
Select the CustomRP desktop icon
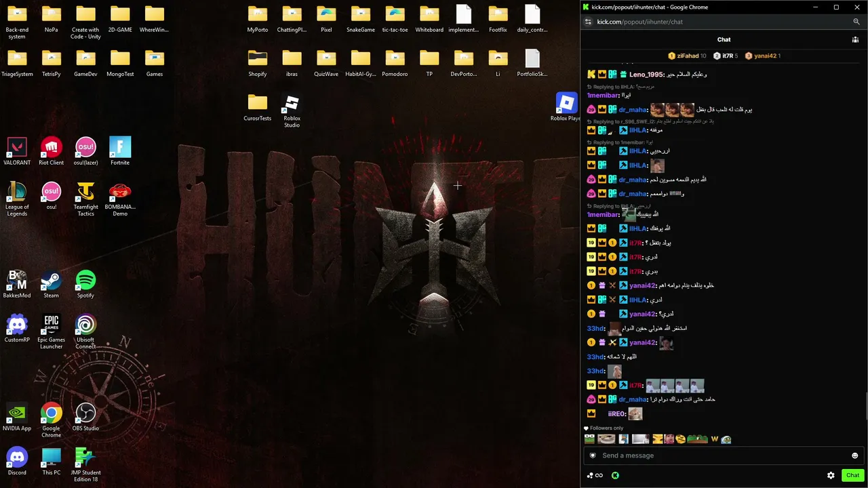(17, 329)
